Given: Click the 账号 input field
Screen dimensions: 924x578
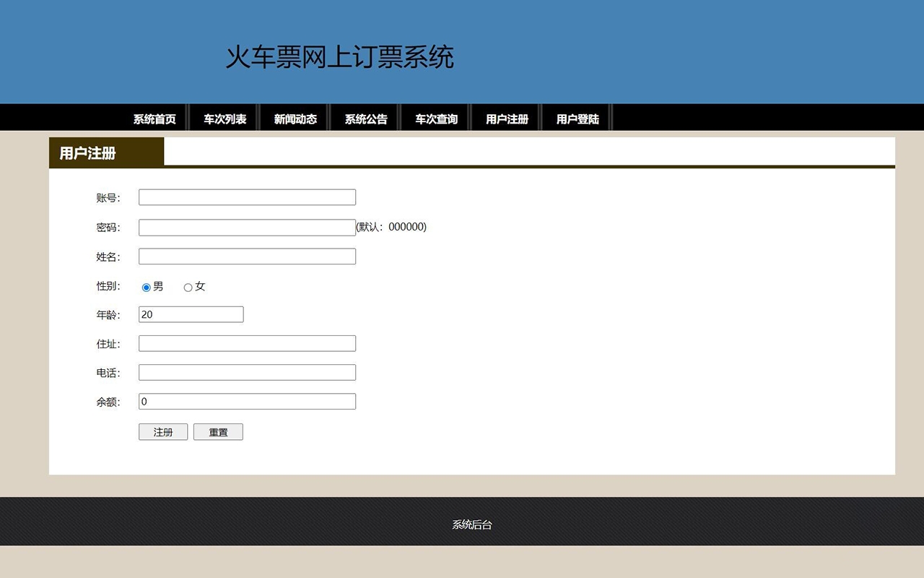Looking at the screenshot, I should [x=247, y=197].
